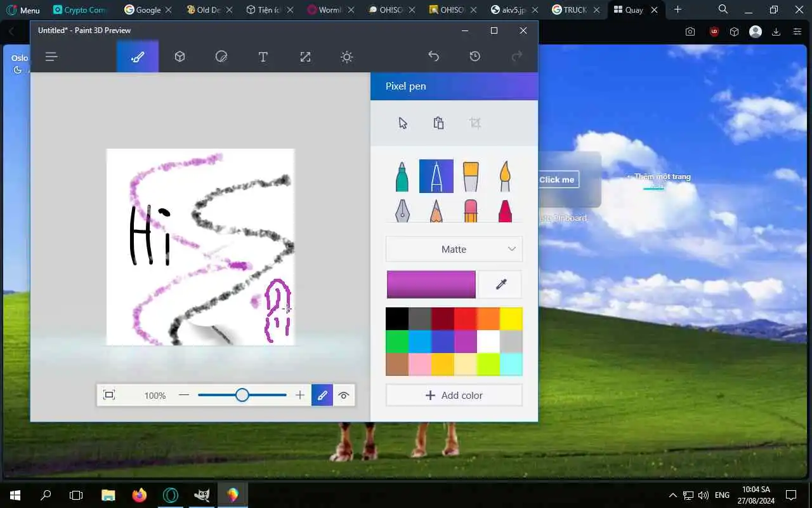Pick the light blue color swatch
Screen dimensions: 812x508
tap(420, 342)
